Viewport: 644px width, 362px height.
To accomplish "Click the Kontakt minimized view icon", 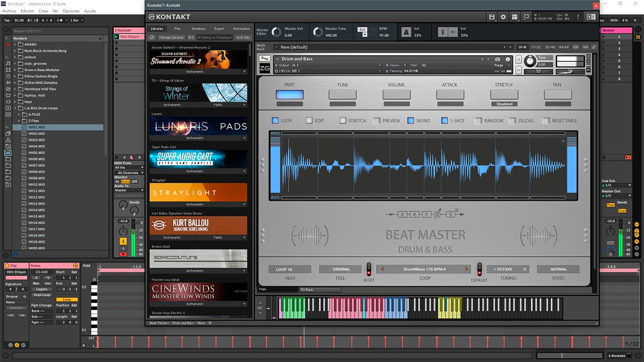I will coord(526,17).
